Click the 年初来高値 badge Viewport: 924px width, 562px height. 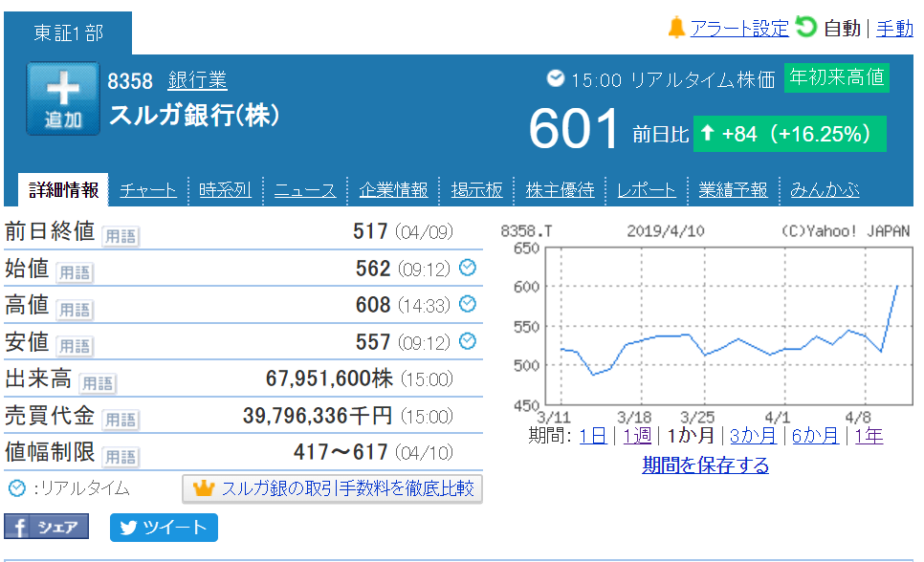[x=836, y=77]
